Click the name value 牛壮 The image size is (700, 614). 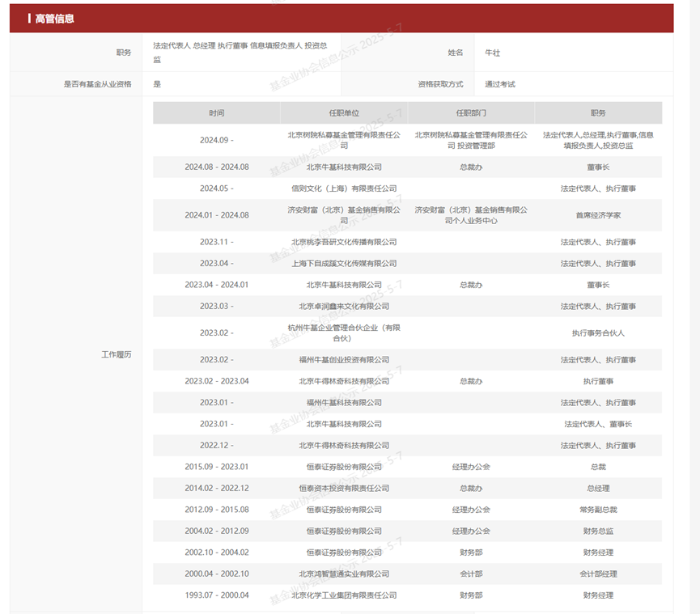pos(492,53)
